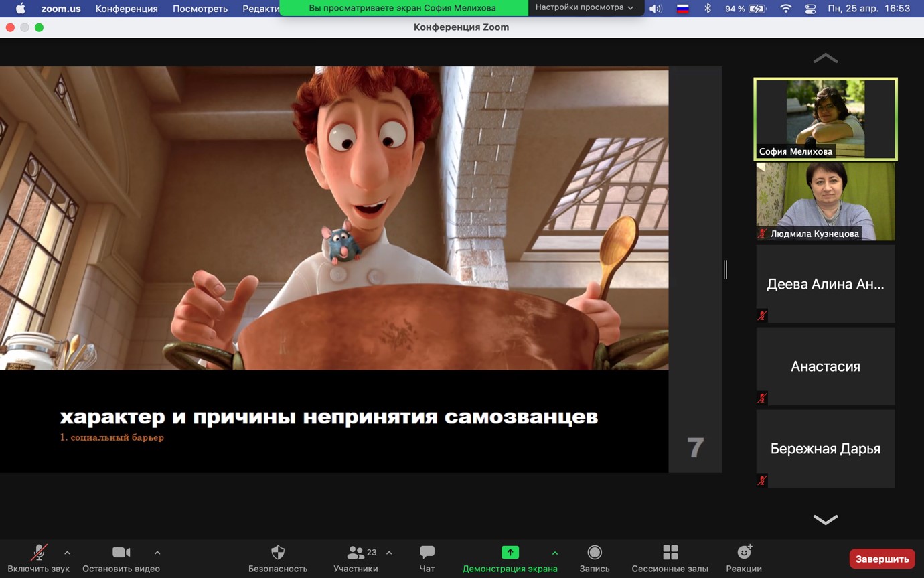Open Настройки просмотра dropdown

tap(585, 8)
